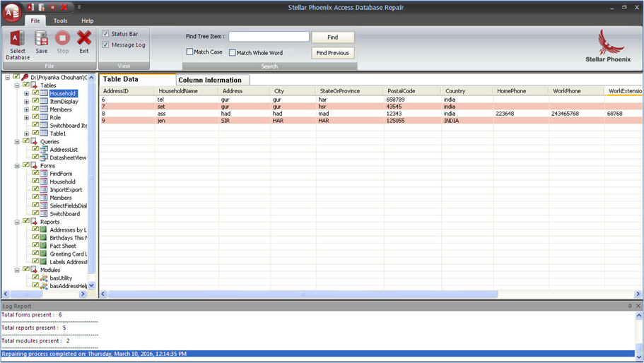Click the HouseholdName column header
Viewport: 644px width, 363px height.
coord(187,91)
